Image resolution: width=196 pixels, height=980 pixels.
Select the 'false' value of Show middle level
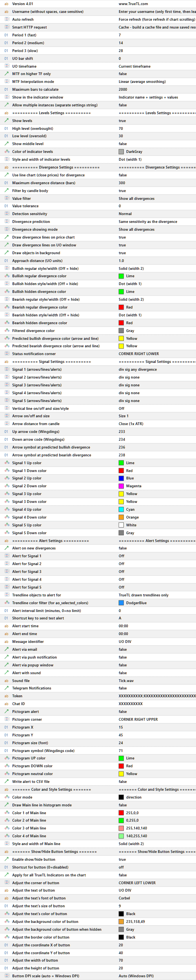click(123, 144)
